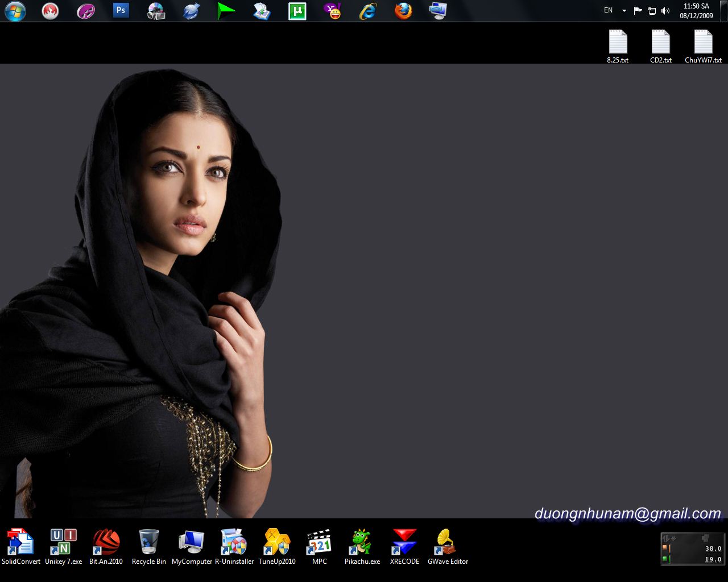Screen dimensions: 728x582
Task: Open the purple round taskbar icon
Action: click(86, 11)
